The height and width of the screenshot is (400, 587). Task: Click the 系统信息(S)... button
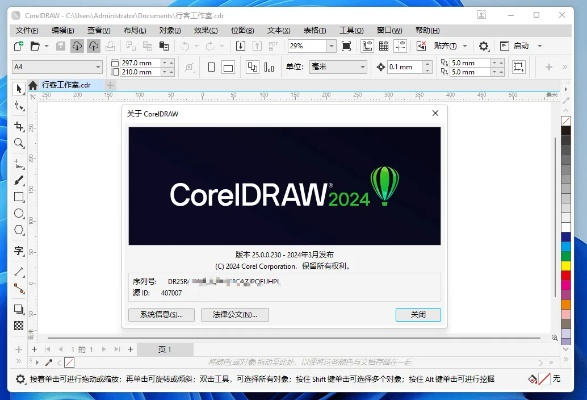(x=161, y=315)
